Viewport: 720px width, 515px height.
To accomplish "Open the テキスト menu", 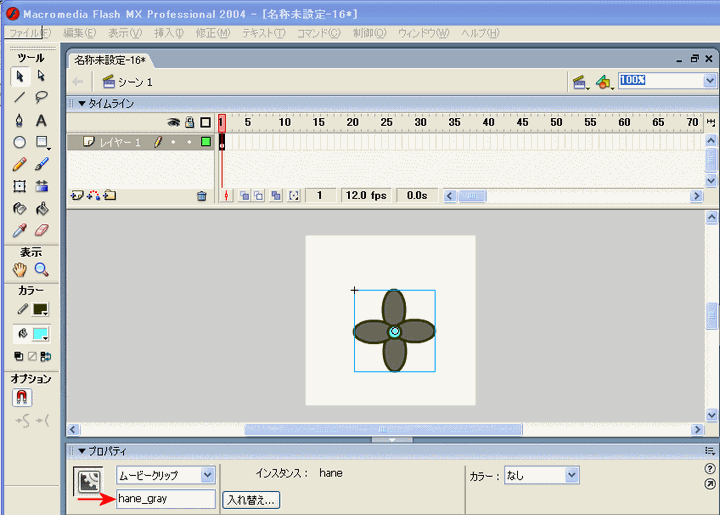I will [x=264, y=33].
